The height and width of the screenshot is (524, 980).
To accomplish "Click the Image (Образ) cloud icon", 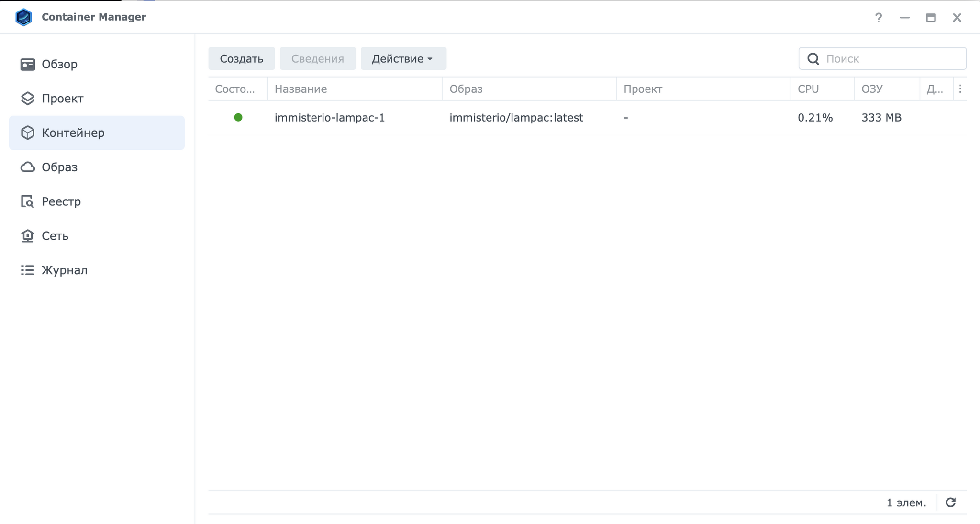I will [x=28, y=167].
